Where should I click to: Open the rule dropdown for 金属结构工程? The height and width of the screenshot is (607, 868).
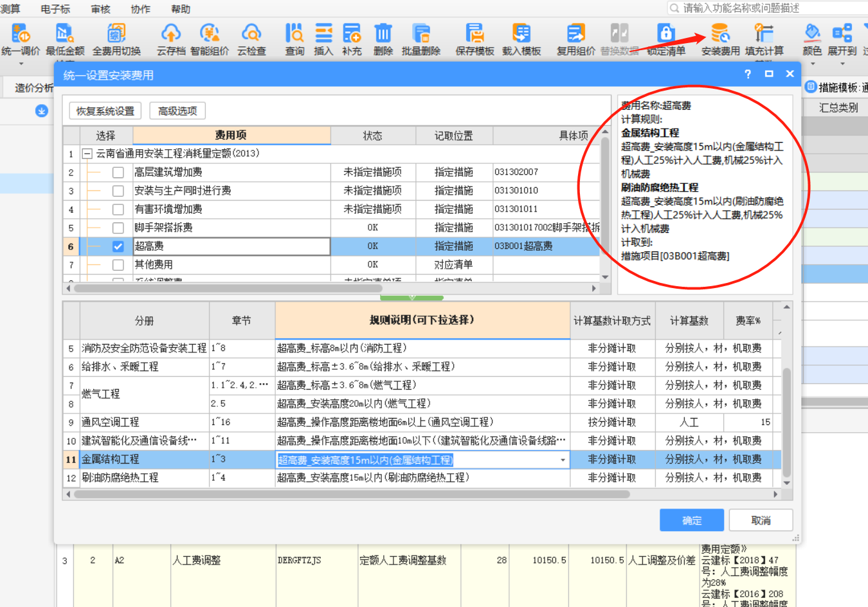pyautogui.click(x=563, y=460)
